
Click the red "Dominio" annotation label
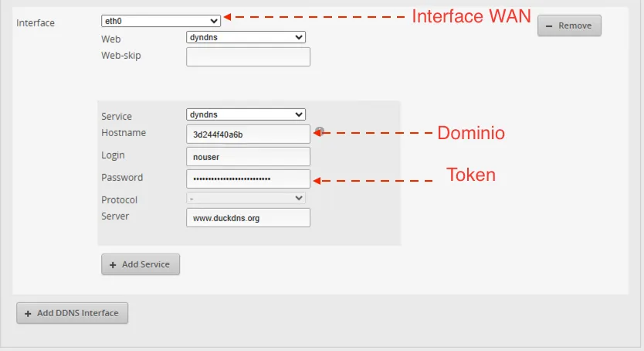click(470, 133)
